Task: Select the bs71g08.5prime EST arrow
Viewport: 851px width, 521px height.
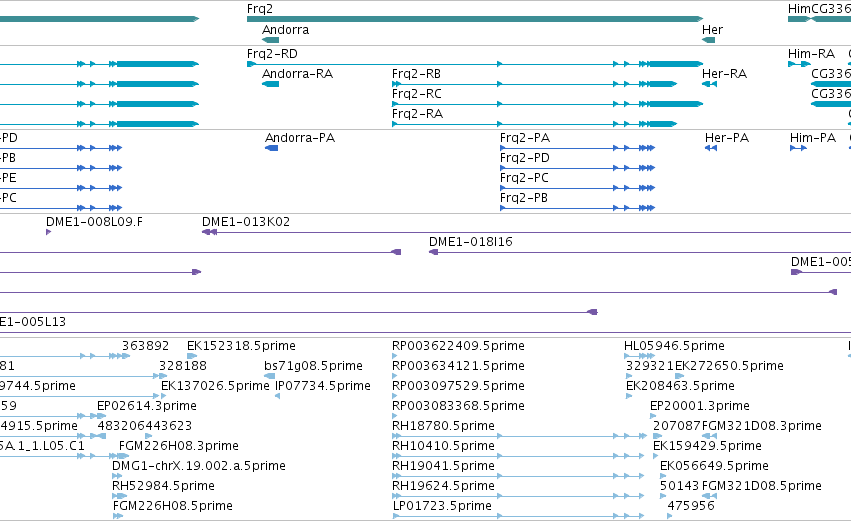Action: (269, 376)
